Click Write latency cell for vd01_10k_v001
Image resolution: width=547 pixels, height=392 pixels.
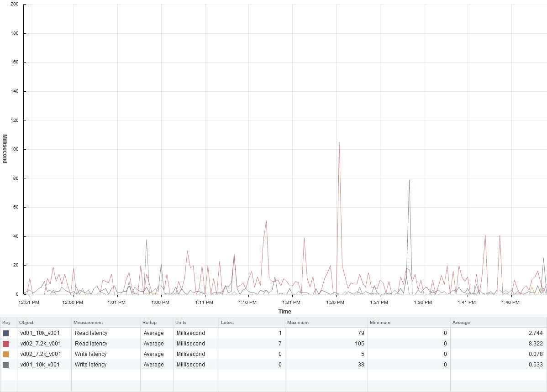pos(90,365)
